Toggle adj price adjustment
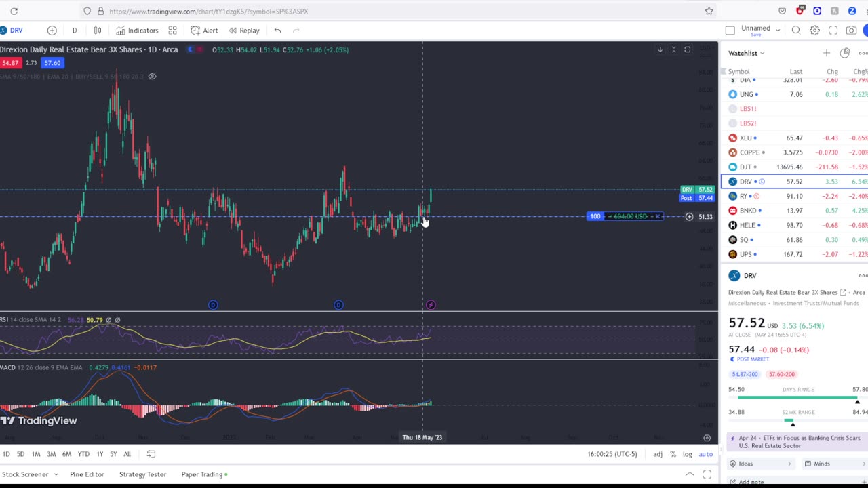This screenshot has height=488, width=868. coord(658,454)
